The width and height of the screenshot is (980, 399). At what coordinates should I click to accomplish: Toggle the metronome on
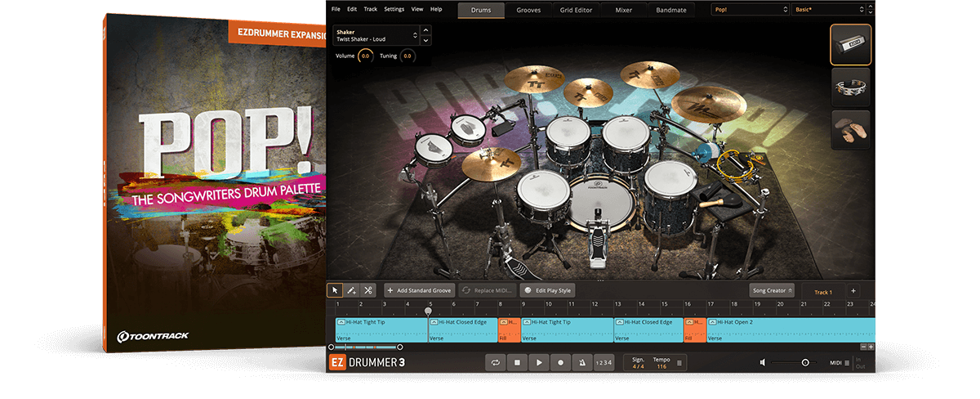[581, 362]
